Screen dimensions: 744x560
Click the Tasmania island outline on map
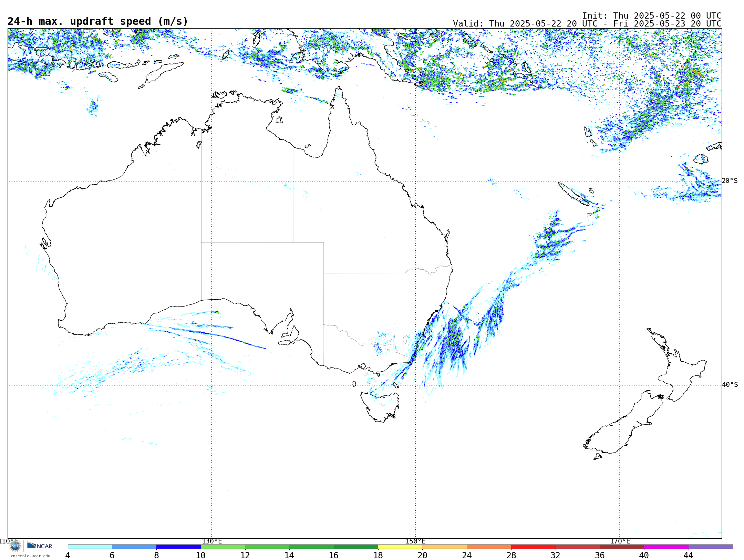click(380, 407)
